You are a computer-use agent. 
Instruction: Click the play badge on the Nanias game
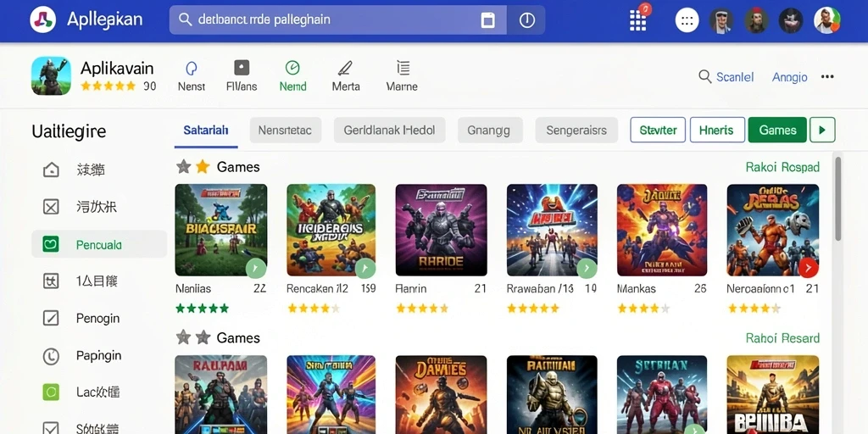pyautogui.click(x=256, y=269)
